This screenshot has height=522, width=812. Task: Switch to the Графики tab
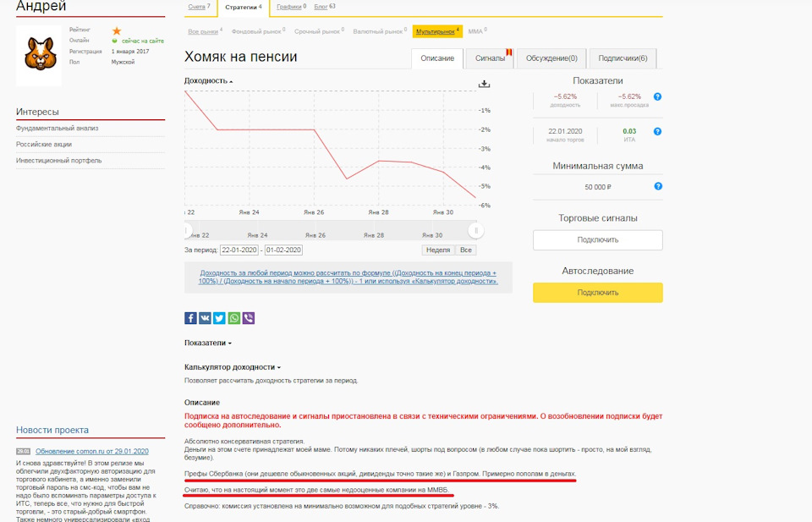(x=292, y=7)
